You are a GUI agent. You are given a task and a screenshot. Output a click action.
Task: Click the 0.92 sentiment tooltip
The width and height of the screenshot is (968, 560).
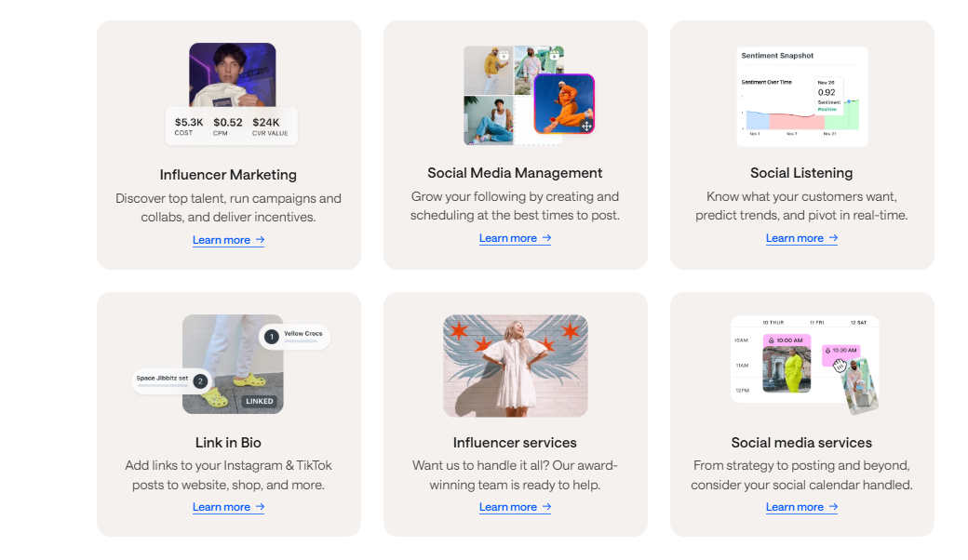coord(827,94)
